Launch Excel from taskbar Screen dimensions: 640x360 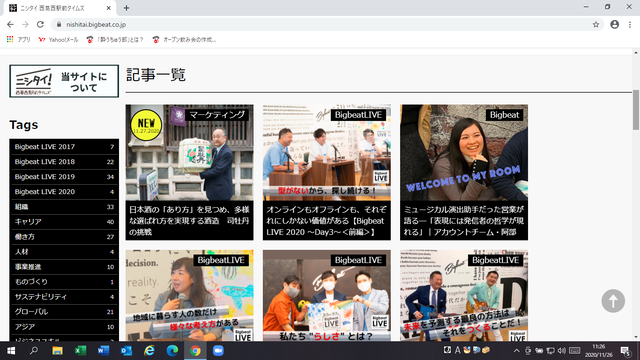80,351
